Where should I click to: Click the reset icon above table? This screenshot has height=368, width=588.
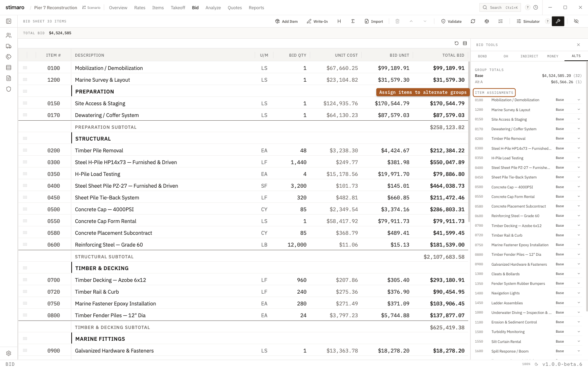point(456,43)
